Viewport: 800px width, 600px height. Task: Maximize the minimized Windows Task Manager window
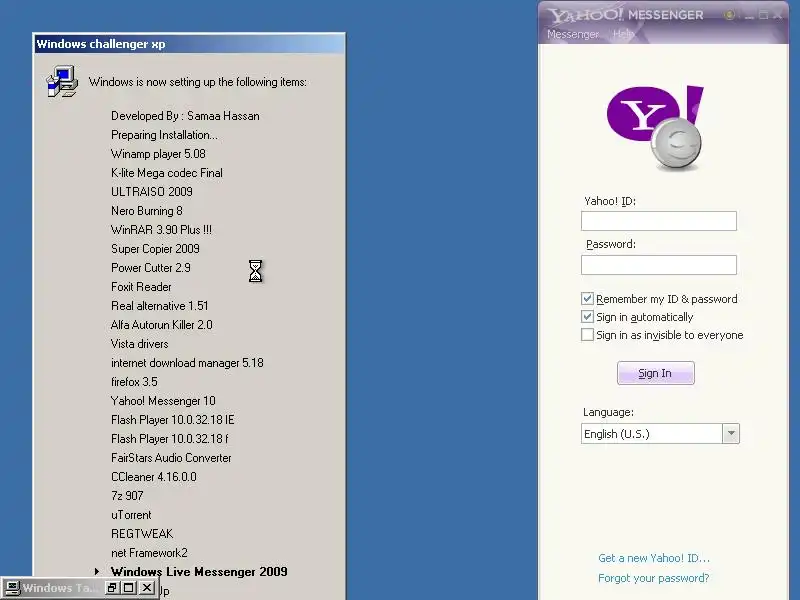point(129,588)
